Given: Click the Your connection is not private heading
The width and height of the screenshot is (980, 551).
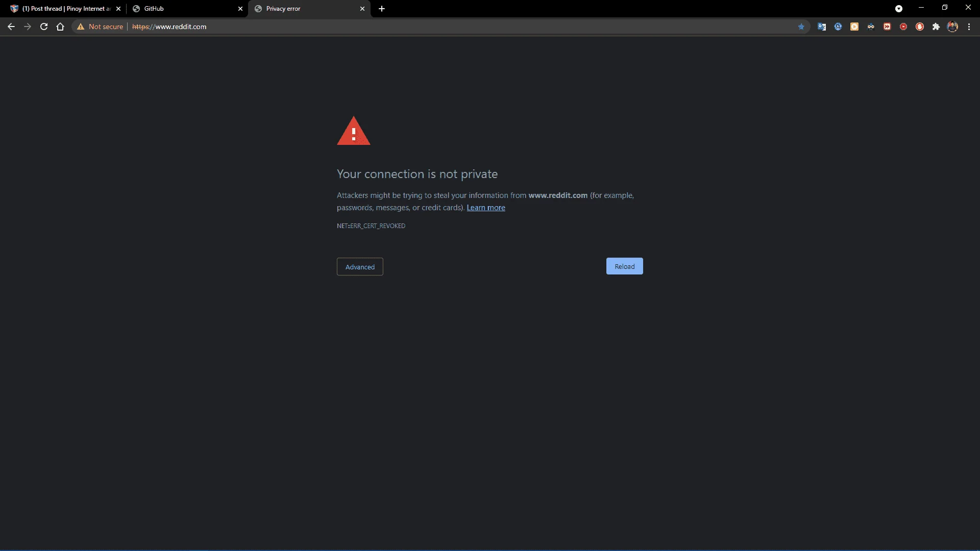Looking at the screenshot, I should tap(417, 174).
